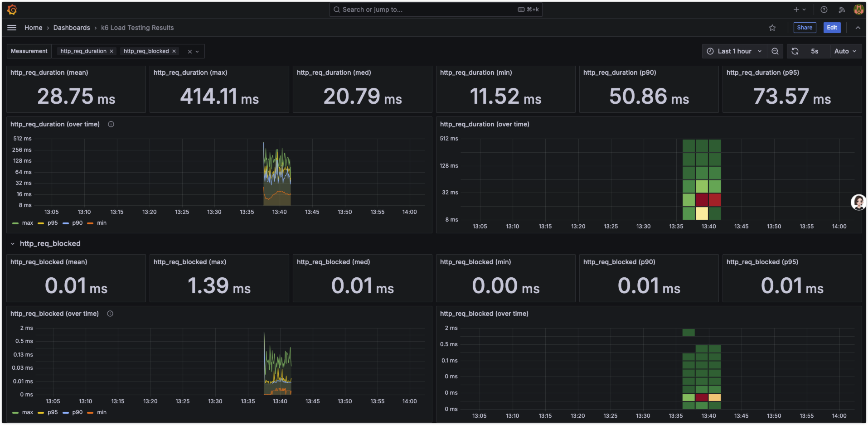
Task: Clear all Measurement selections
Action: [x=190, y=52]
